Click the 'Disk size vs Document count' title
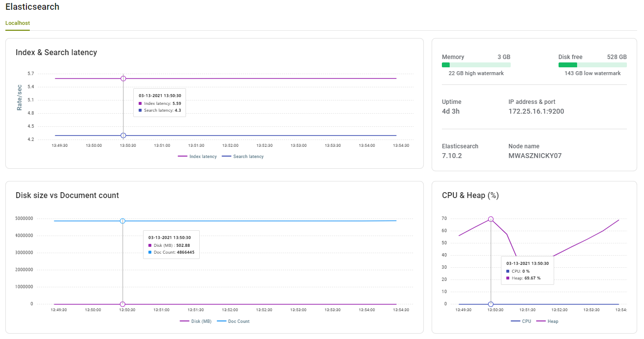Screen dimensions: 644x339 point(67,195)
